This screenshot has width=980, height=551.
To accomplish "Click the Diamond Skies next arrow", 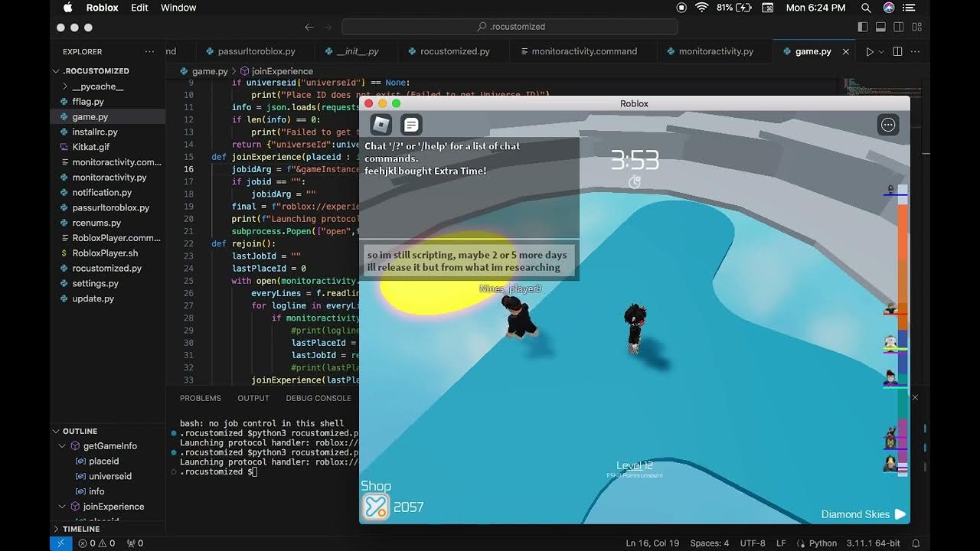I will pos(900,514).
